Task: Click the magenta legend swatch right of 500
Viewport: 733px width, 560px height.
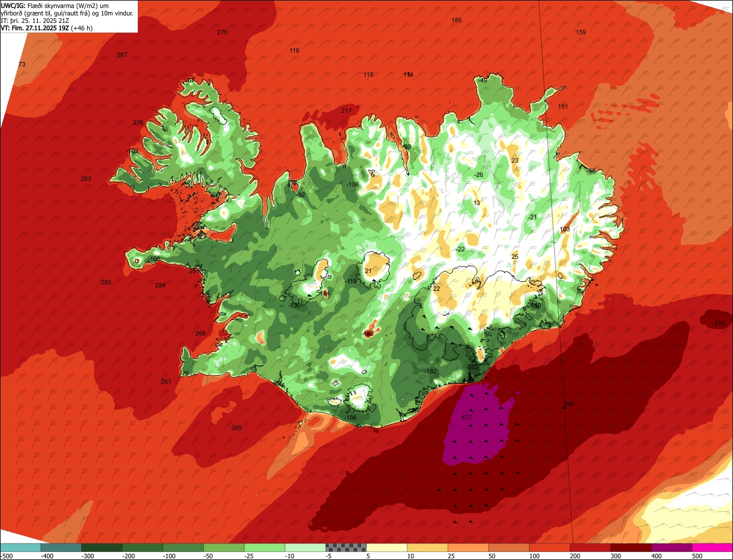Action: pyautogui.click(x=712, y=547)
